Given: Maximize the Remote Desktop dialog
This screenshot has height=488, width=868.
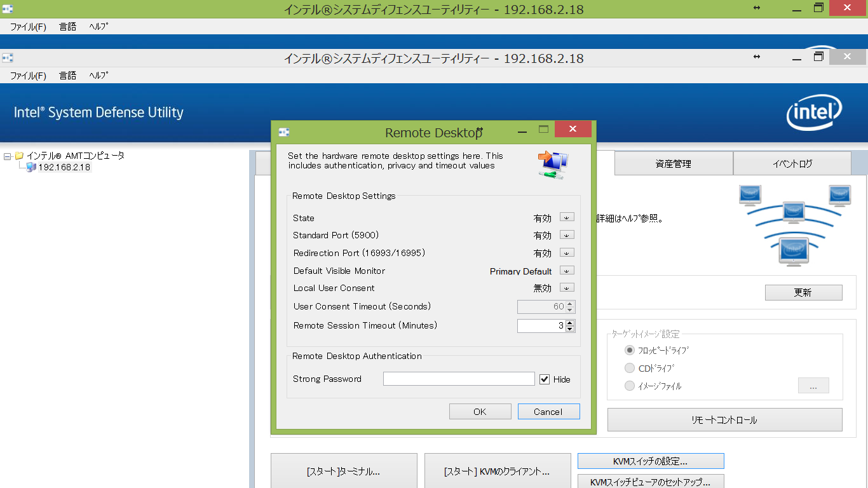Looking at the screenshot, I should [x=543, y=130].
